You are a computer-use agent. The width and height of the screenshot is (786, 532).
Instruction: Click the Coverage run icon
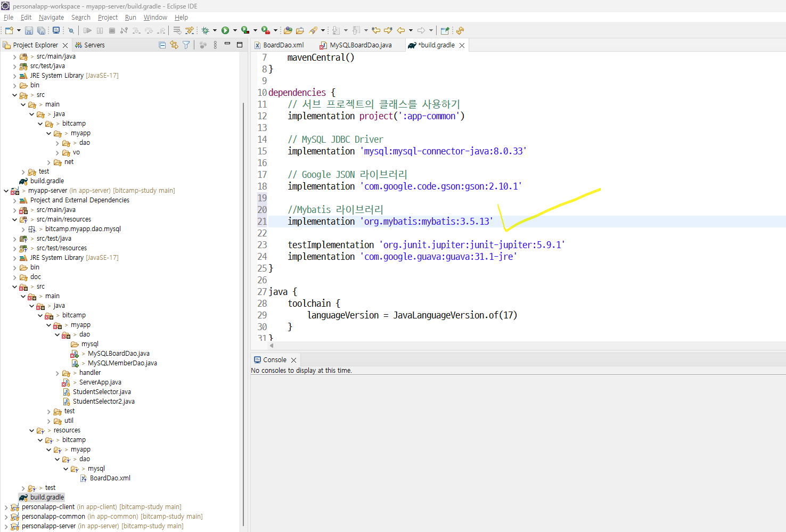245,30
